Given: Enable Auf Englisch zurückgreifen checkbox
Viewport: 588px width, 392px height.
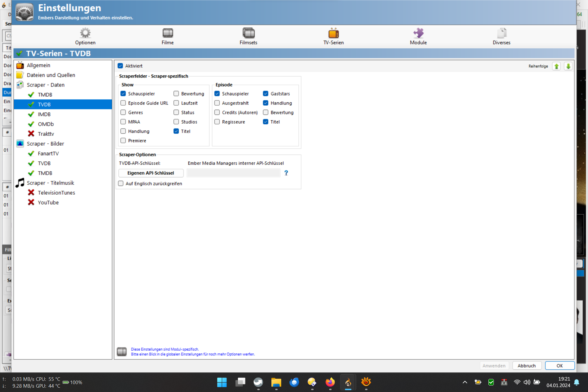Looking at the screenshot, I should click(x=121, y=183).
